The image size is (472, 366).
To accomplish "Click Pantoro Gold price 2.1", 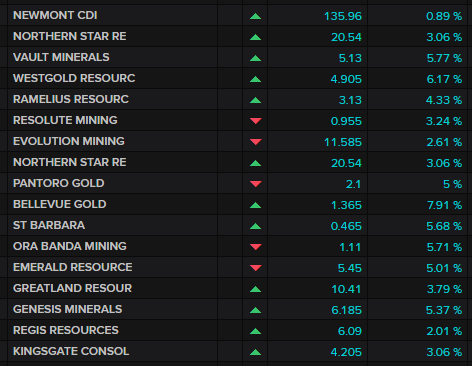I will (x=353, y=184).
